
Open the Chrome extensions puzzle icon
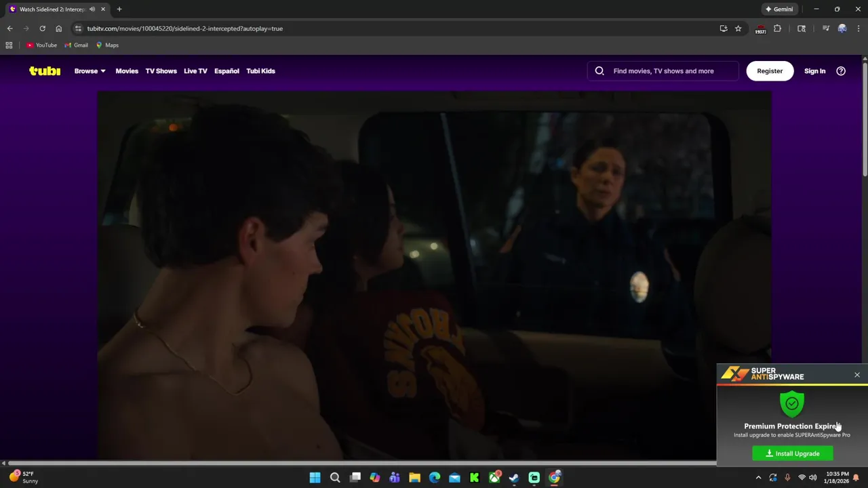778,28
